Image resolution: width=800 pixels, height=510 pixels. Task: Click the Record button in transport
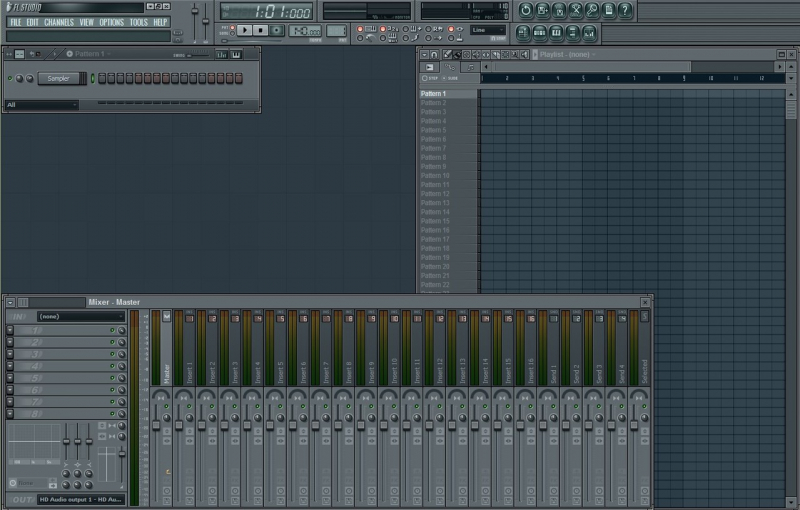click(277, 30)
